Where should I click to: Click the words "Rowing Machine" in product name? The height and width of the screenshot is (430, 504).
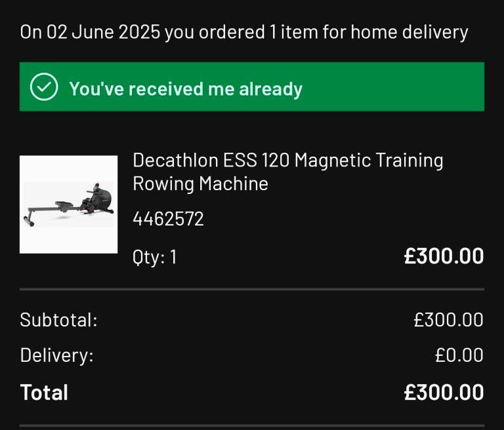tap(200, 184)
